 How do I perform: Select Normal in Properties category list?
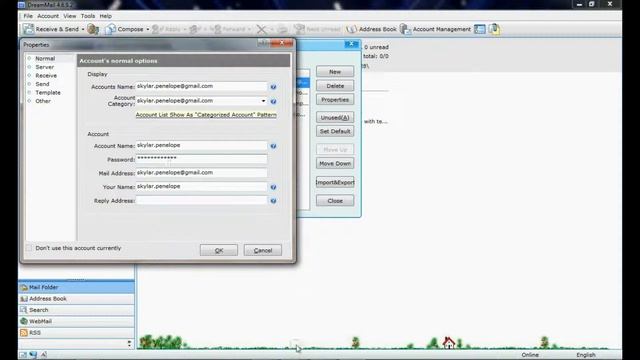pyautogui.click(x=45, y=58)
